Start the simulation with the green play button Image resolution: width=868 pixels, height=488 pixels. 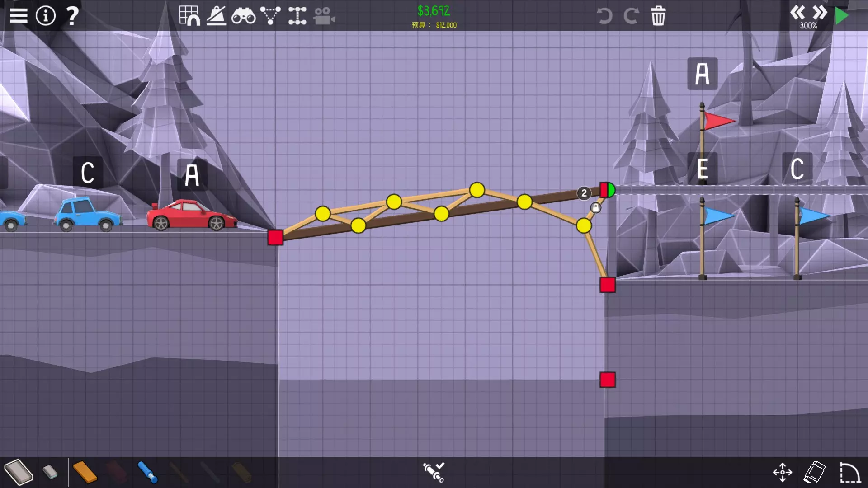[x=842, y=16]
